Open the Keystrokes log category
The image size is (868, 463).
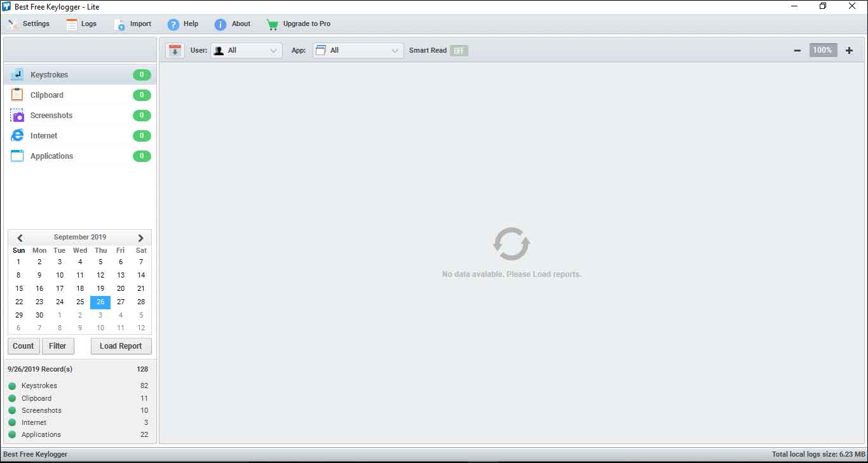(x=49, y=74)
